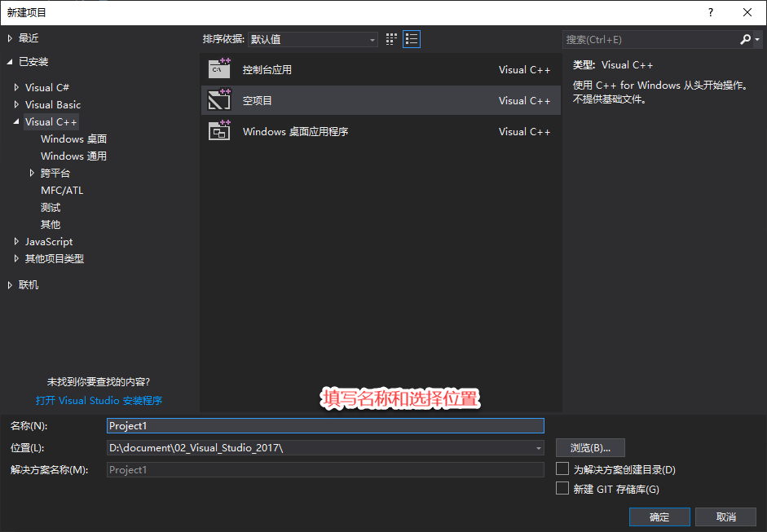
Task: Expand the Visual Basic node arrow
Action: click(x=16, y=104)
